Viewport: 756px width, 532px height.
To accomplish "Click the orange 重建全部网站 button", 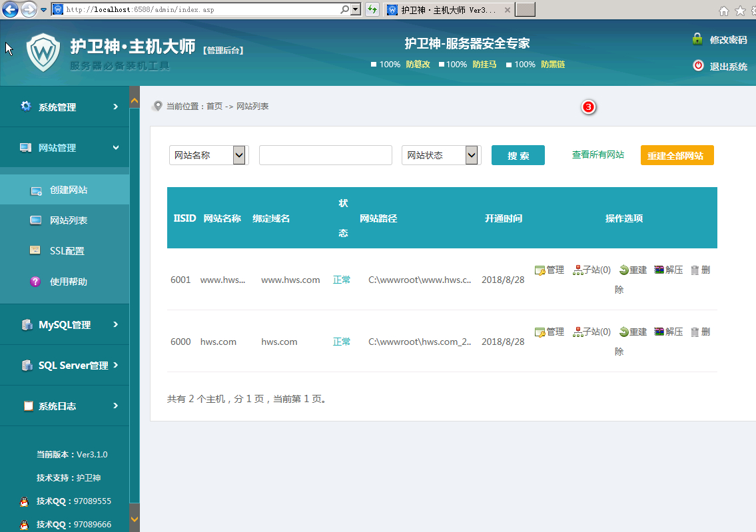I will [x=677, y=155].
